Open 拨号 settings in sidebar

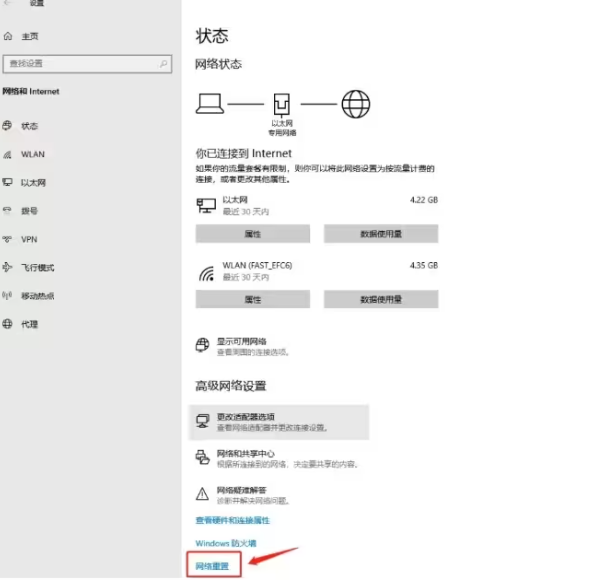click(29, 211)
